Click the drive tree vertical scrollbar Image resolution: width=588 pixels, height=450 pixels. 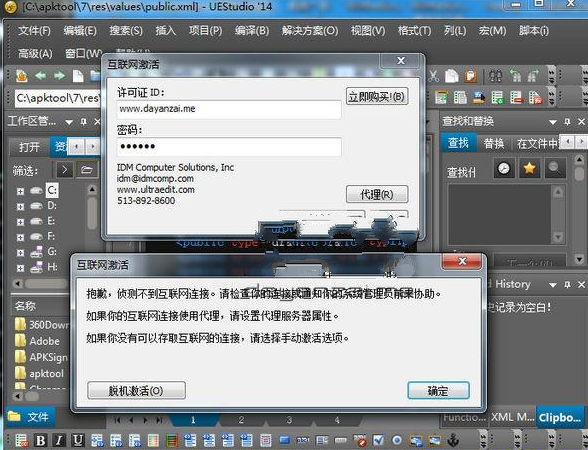(x=92, y=214)
